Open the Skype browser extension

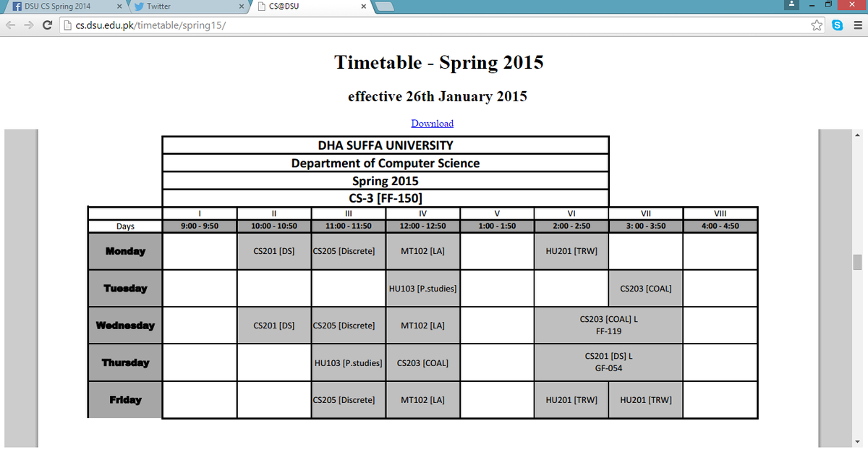[838, 25]
